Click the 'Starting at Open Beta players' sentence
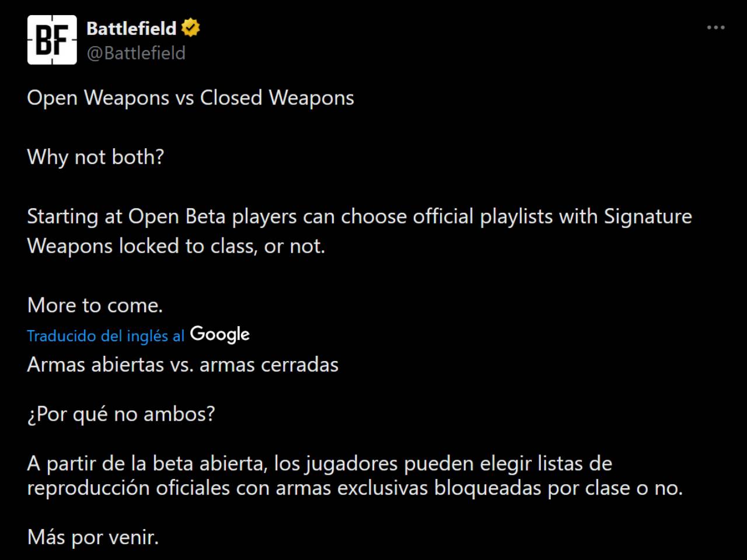The height and width of the screenshot is (560, 747). [x=359, y=216]
